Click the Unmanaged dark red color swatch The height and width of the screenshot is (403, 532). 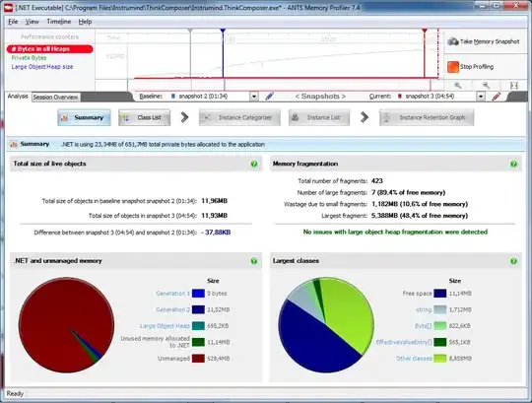pyautogui.click(x=198, y=359)
